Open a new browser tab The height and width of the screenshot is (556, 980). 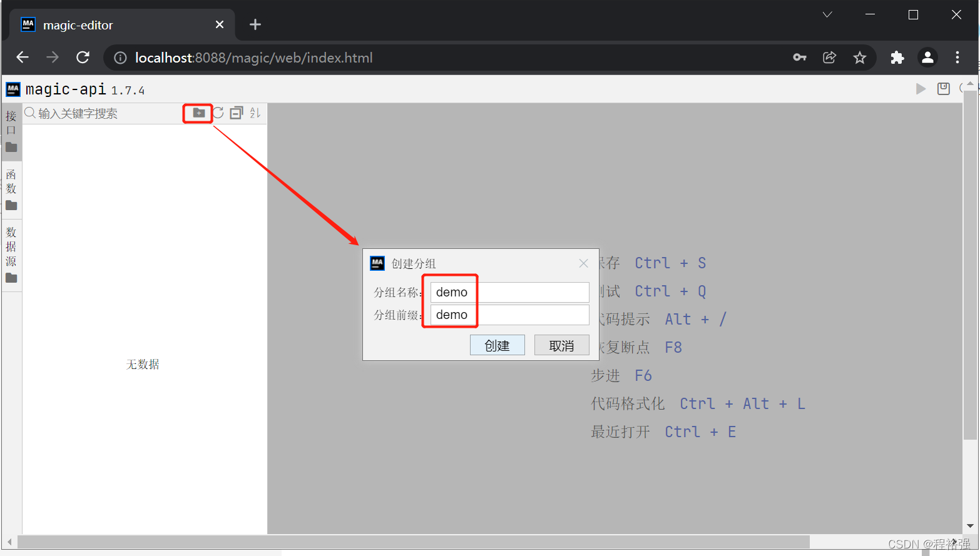click(255, 24)
